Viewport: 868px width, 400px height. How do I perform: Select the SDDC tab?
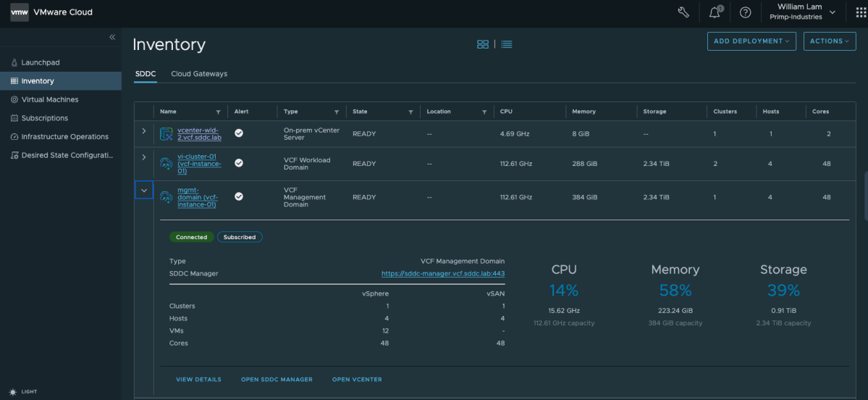146,74
